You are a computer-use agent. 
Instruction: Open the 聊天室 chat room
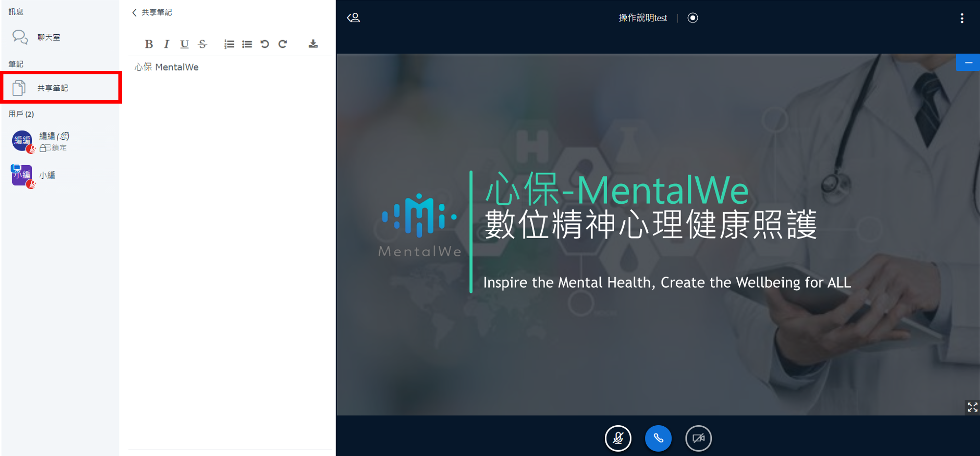tap(48, 37)
